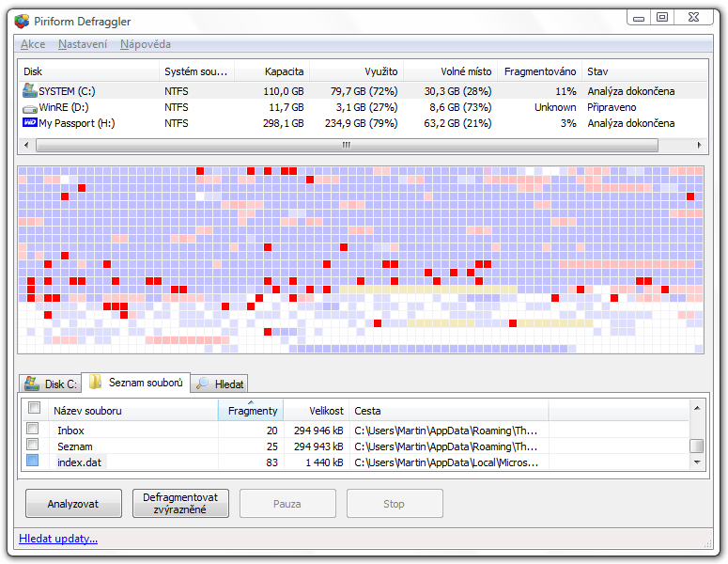Click the My Passport WD drive icon
728x564 pixels.
(30, 122)
